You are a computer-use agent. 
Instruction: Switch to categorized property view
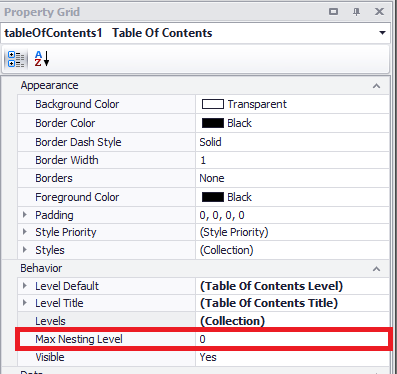click(16, 59)
